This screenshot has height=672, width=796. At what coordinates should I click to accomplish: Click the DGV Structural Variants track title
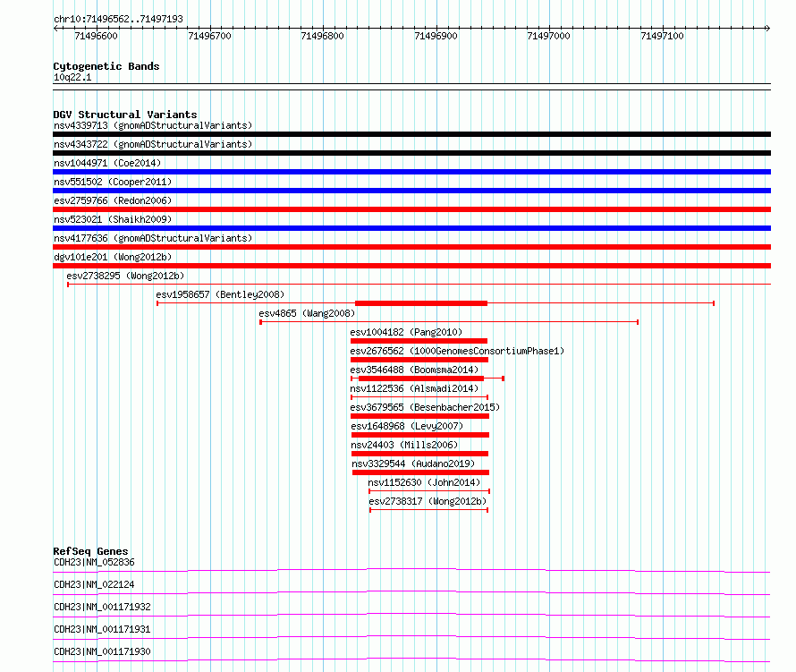click(x=125, y=115)
